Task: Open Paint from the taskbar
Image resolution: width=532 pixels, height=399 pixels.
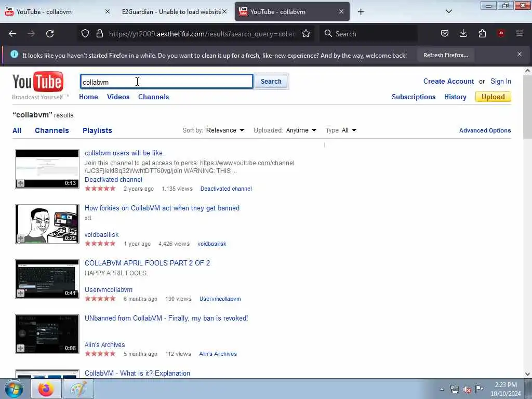Action: point(78,389)
